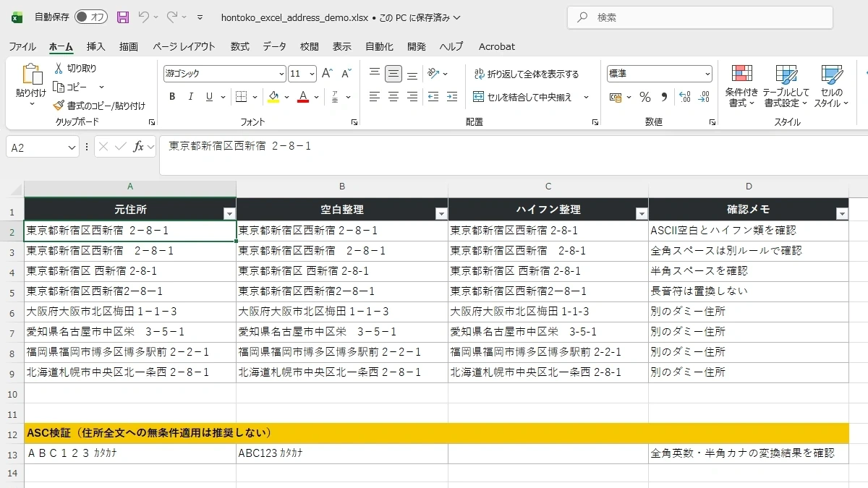Open the 確認メモ column filter dropdown
Viewport: 868px width, 488px height.
(841, 213)
